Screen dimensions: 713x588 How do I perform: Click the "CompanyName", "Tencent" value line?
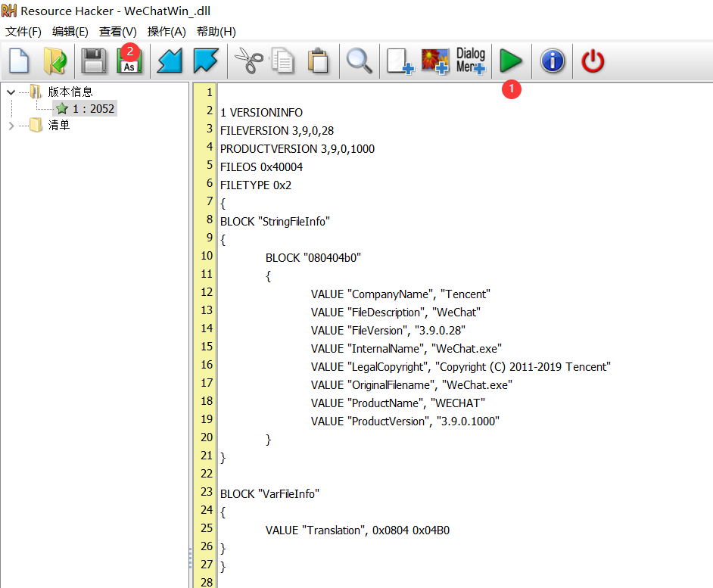point(400,294)
